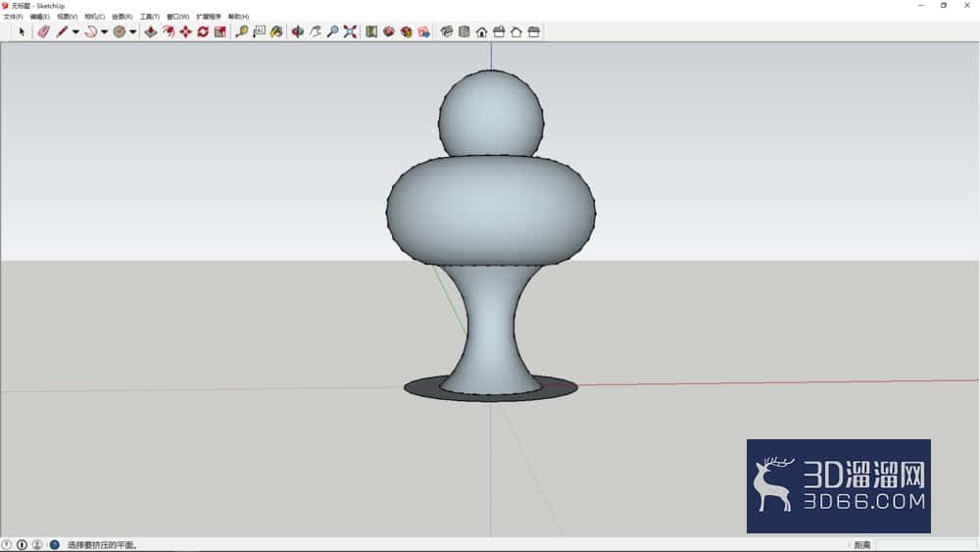Viewport: 980px width, 552px height.
Task: Click the red gem Extension Manager icon
Action: [x=407, y=32]
